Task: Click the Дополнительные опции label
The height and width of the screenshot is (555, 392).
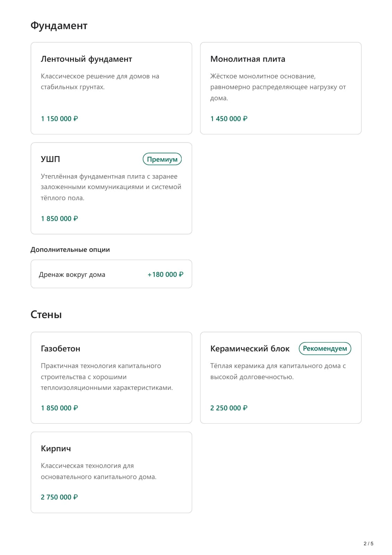Action: point(70,250)
